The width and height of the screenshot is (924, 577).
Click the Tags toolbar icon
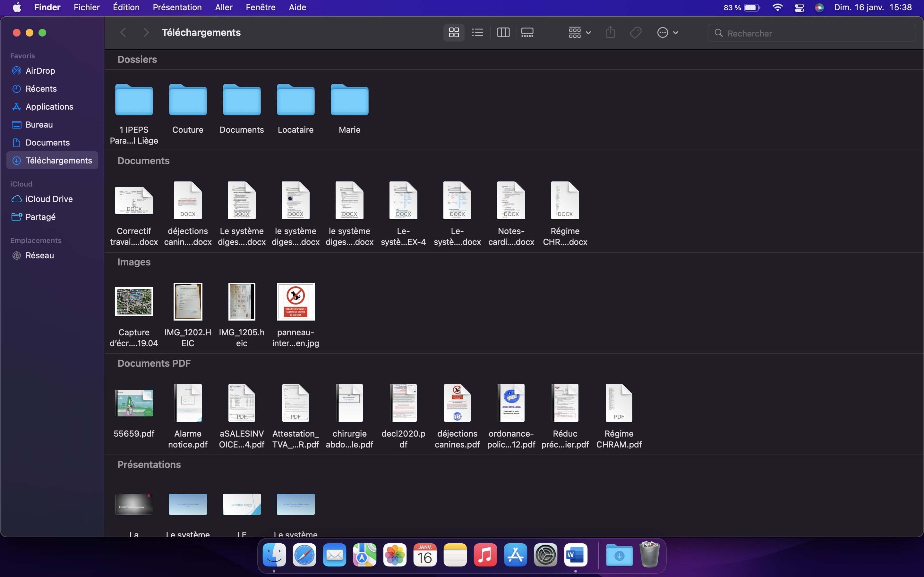[635, 32]
